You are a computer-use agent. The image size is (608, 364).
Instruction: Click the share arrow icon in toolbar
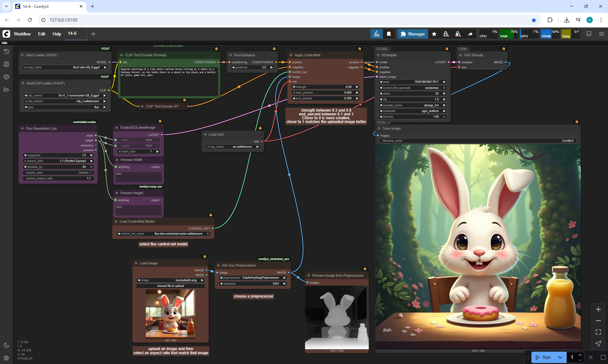click(x=470, y=34)
